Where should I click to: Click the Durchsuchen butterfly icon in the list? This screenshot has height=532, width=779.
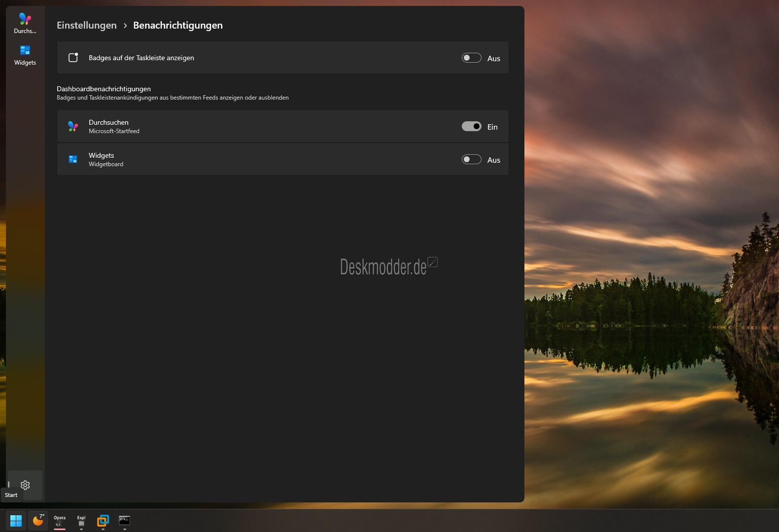[73, 126]
